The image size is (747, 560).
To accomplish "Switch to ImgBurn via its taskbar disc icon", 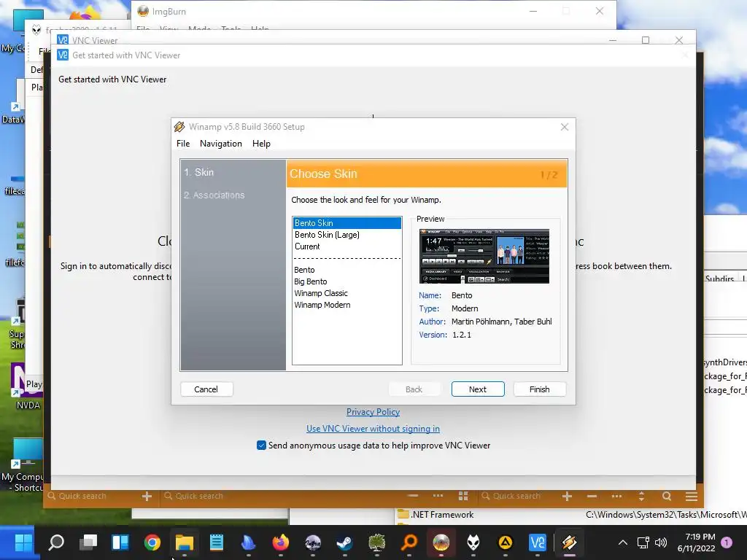I will click(441, 542).
